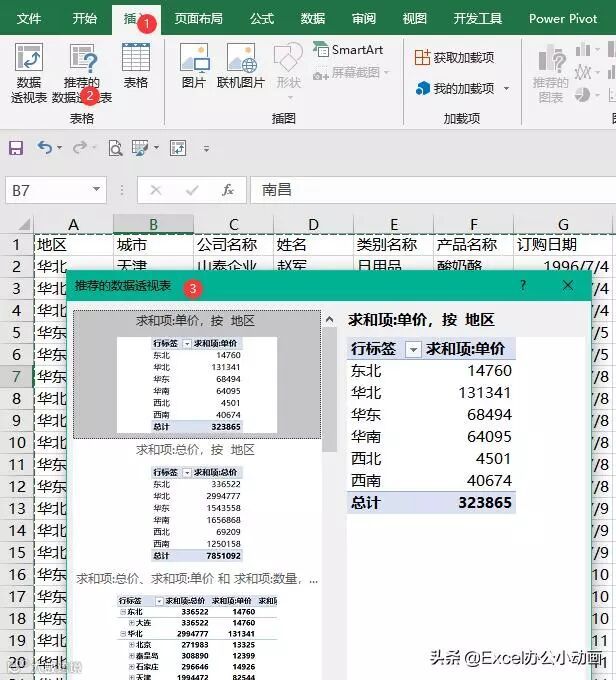Select column D header
Viewport: 616px width, 680px height.
313,224
